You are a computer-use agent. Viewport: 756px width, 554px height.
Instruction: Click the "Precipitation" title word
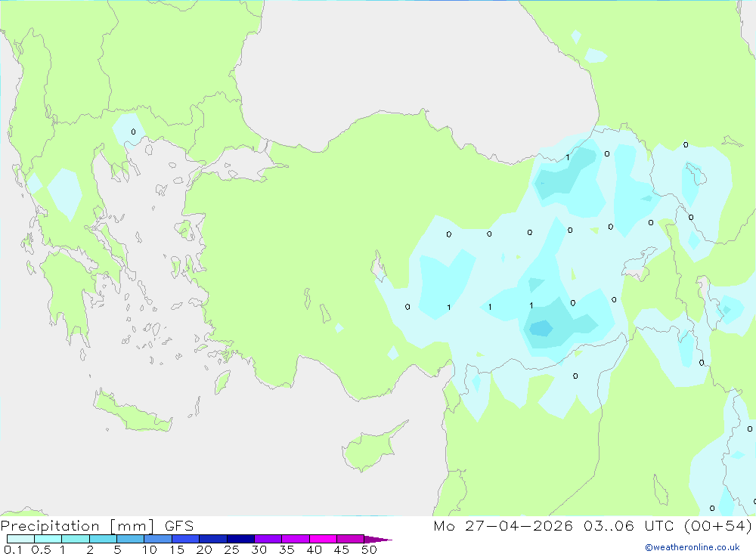(x=50, y=526)
